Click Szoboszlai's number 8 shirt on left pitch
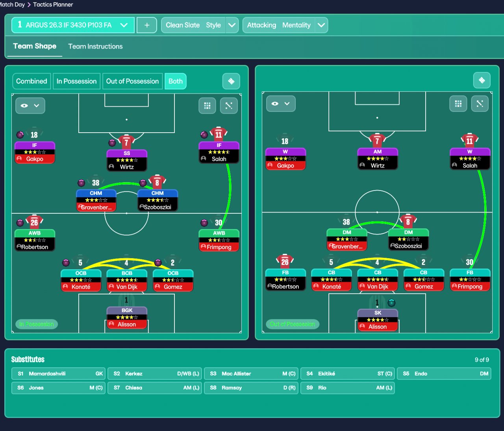504x431 pixels. tap(157, 182)
